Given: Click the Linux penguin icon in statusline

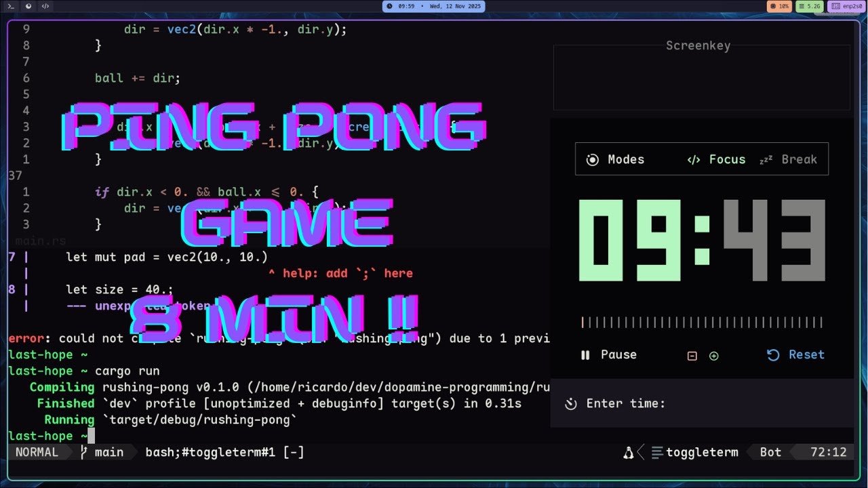Looking at the screenshot, I should (629, 452).
